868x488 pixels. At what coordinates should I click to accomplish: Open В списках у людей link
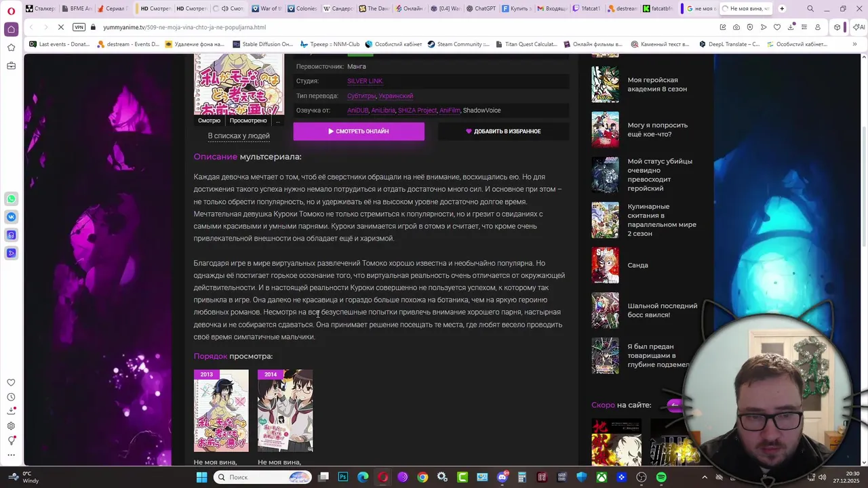click(239, 136)
